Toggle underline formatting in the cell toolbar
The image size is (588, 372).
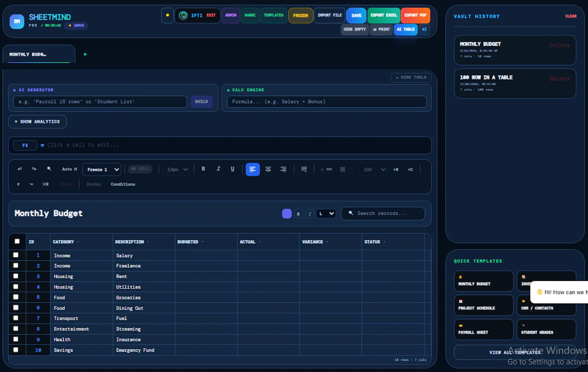(232, 169)
